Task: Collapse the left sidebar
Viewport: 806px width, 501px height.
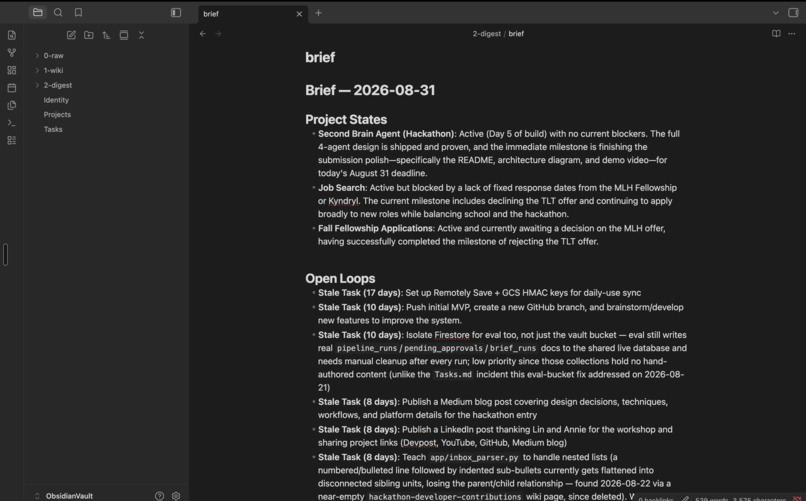Action: pyautogui.click(x=176, y=12)
